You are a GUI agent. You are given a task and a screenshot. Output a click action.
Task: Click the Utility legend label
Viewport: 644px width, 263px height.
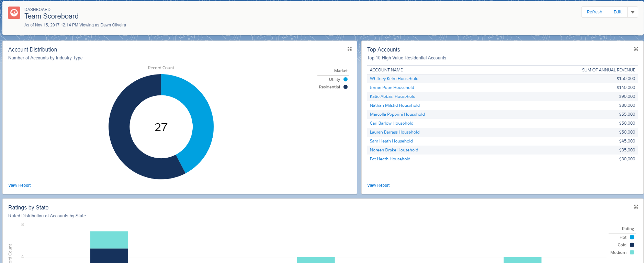[335, 79]
